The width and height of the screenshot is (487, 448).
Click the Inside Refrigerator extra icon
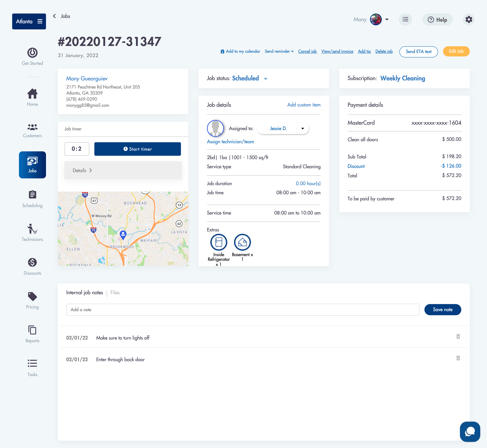tap(219, 242)
